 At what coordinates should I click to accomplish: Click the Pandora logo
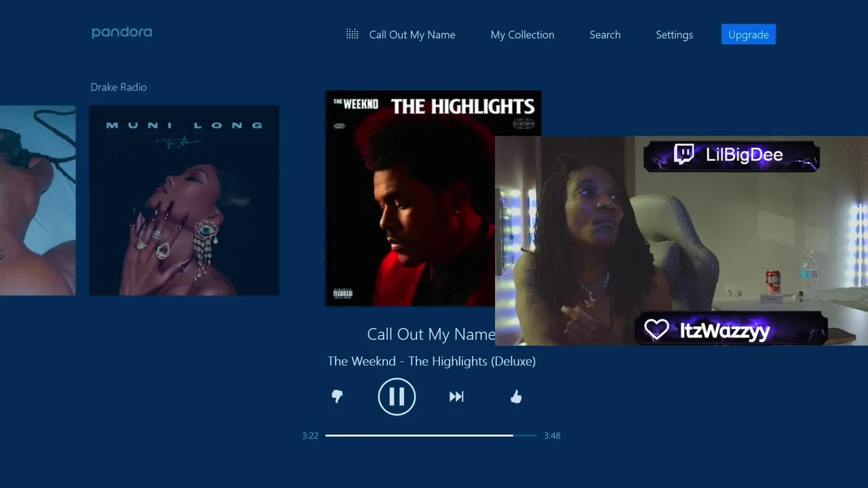[x=122, y=32]
